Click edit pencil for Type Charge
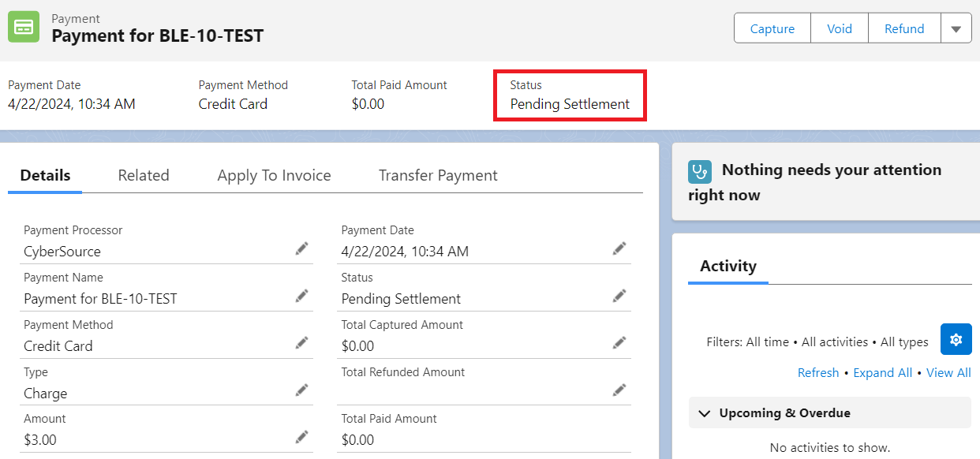 [301, 390]
